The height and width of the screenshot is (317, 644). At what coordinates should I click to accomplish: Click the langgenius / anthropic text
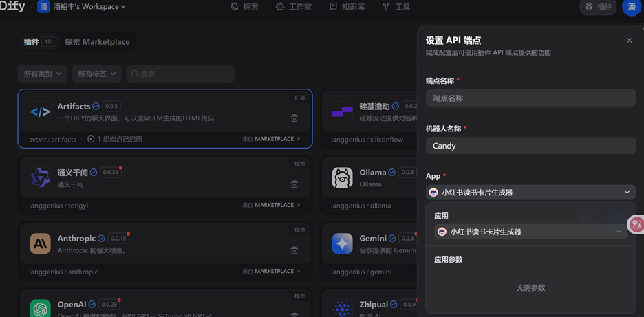(63, 272)
